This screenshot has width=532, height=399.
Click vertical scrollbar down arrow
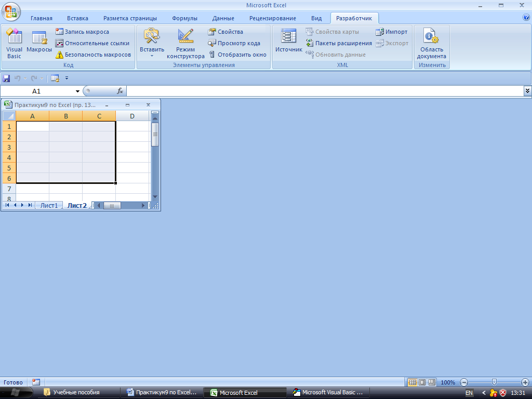(x=155, y=197)
